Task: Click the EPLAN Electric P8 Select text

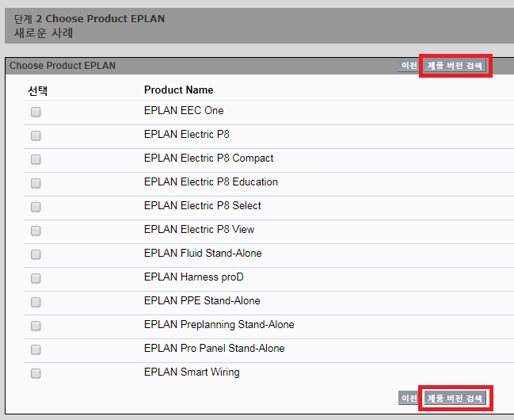Action: pyautogui.click(x=203, y=206)
